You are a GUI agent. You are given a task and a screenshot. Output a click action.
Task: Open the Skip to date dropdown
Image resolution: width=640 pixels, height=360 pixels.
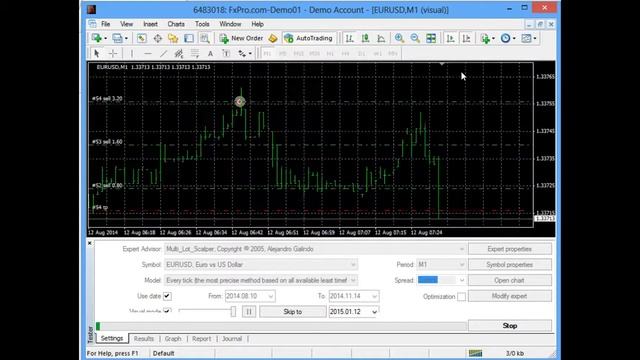coord(374,312)
